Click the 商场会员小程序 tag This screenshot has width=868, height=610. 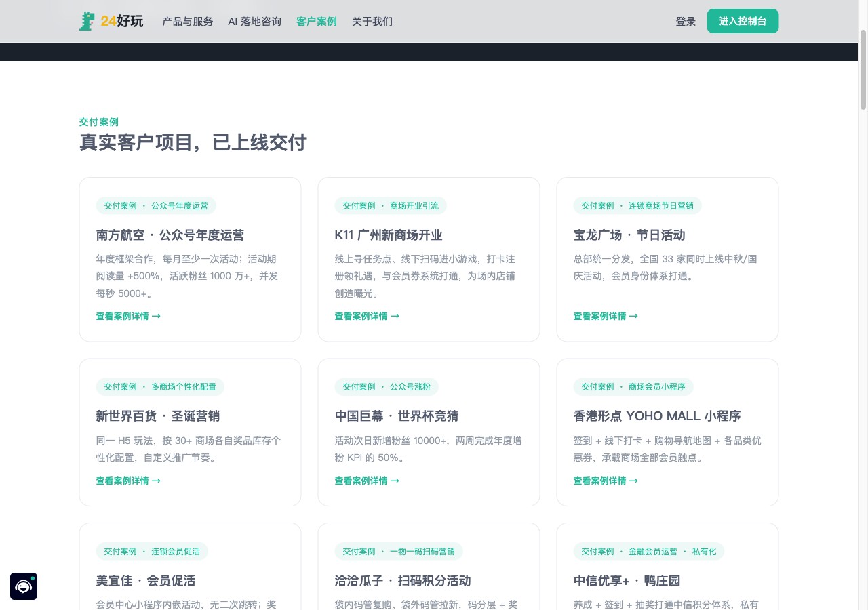(x=633, y=387)
